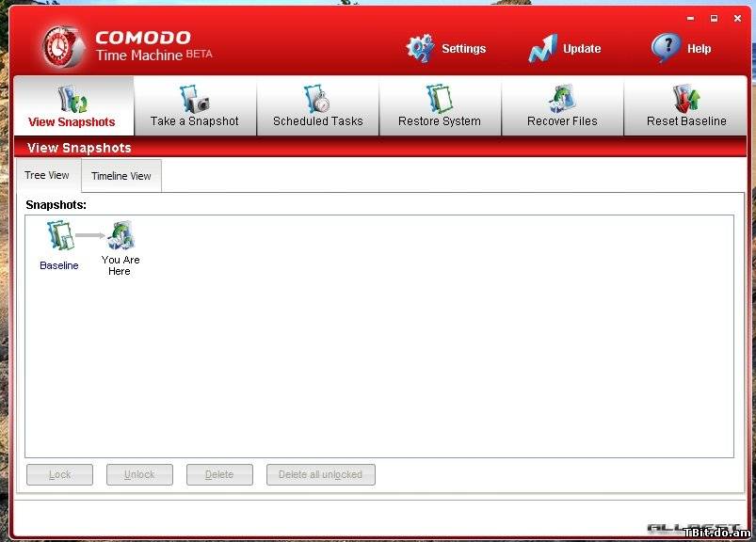Open the Reset Baseline section
This screenshot has height=542, width=756.
coord(685,106)
